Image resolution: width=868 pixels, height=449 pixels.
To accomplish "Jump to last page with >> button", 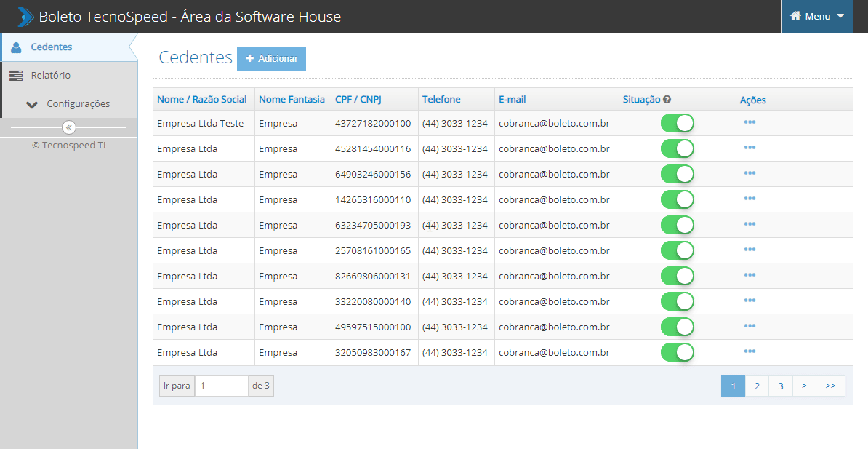I will [830, 386].
